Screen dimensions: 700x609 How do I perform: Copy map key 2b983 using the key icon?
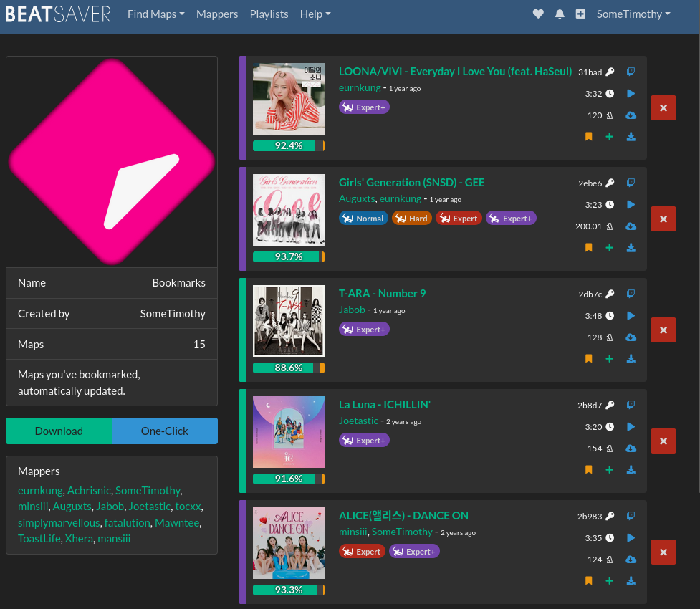pyautogui.click(x=610, y=516)
